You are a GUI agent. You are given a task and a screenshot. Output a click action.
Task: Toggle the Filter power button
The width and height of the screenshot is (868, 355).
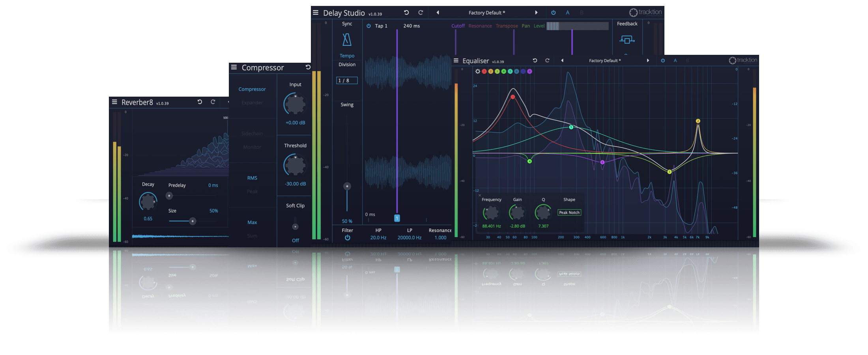(347, 237)
